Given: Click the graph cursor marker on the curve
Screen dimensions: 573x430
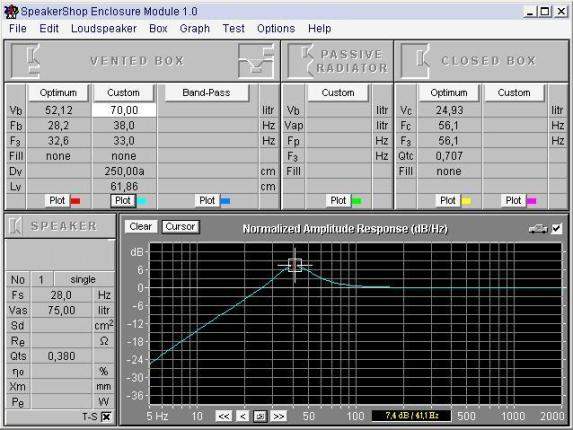Looking at the screenshot, I should click(x=295, y=265).
